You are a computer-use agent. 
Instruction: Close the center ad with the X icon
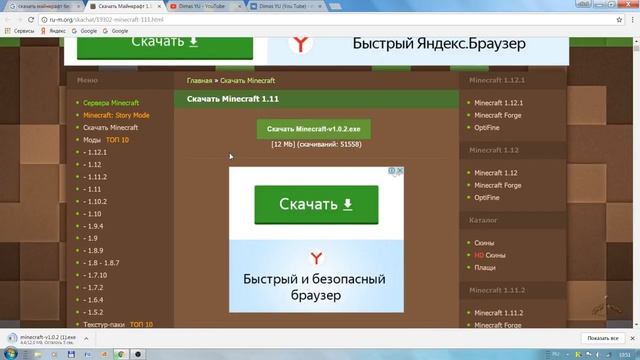(400, 171)
